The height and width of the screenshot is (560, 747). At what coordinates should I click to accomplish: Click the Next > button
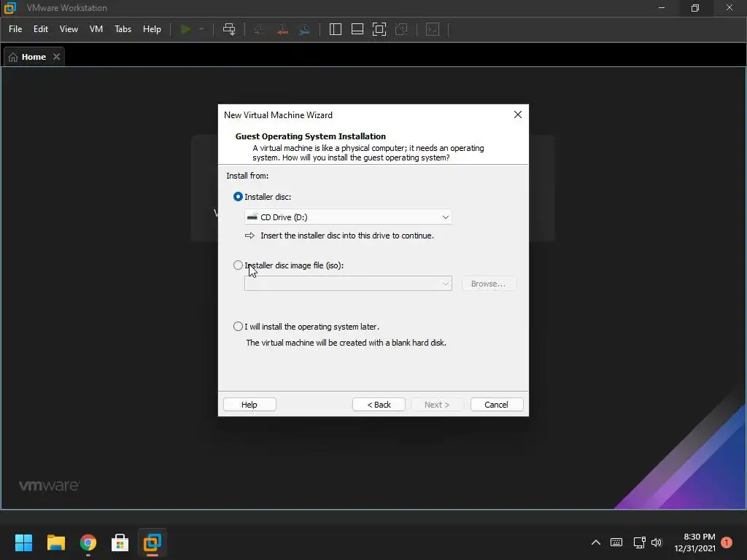click(x=437, y=405)
